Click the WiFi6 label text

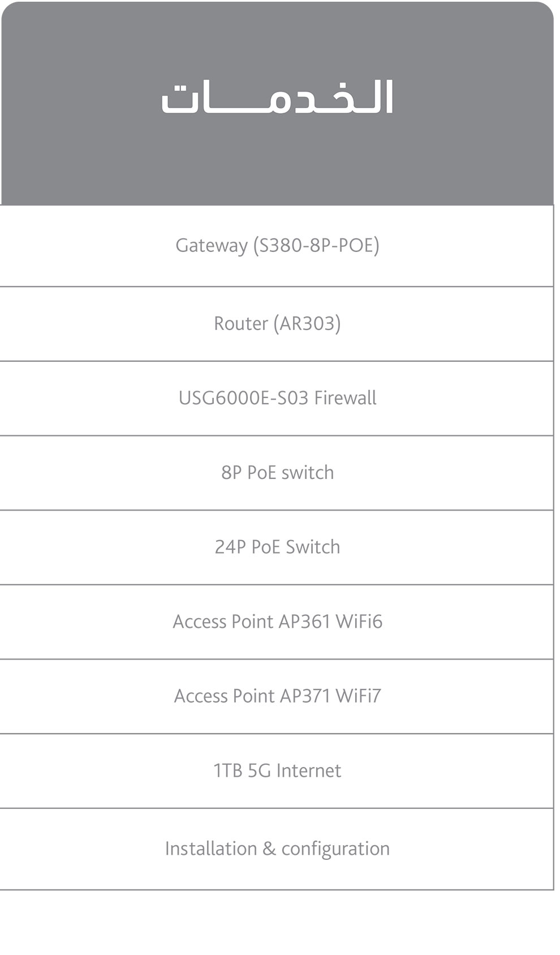tap(359, 622)
